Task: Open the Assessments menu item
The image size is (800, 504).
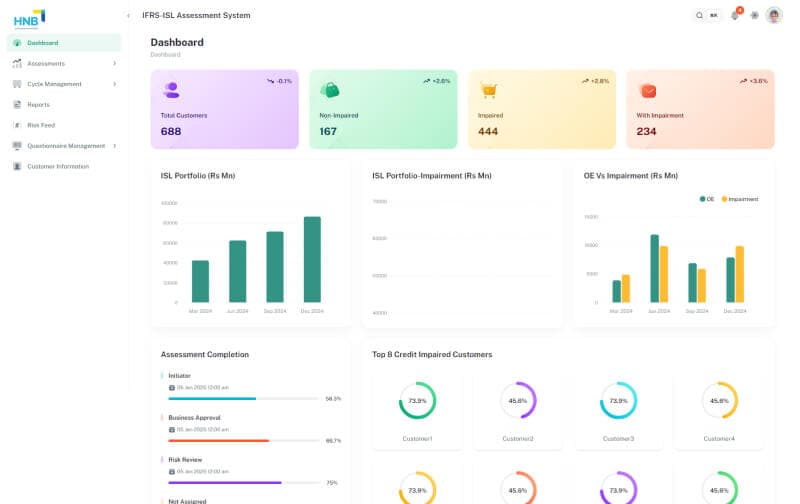Action: [64, 63]
